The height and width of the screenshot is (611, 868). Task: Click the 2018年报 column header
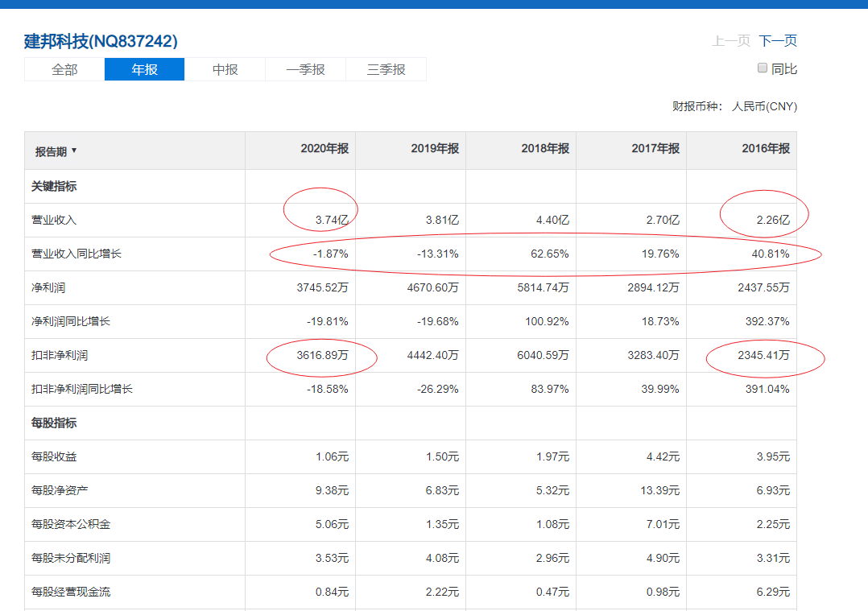545,149
